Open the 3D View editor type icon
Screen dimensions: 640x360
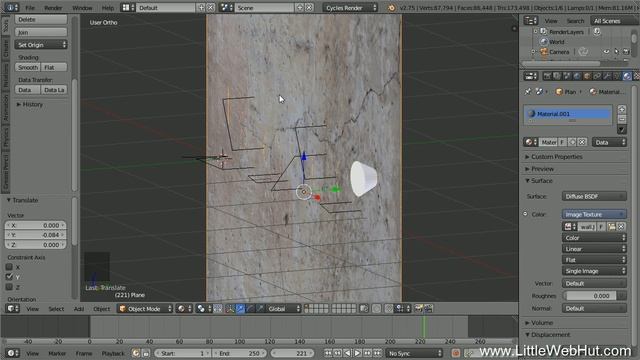13,309
